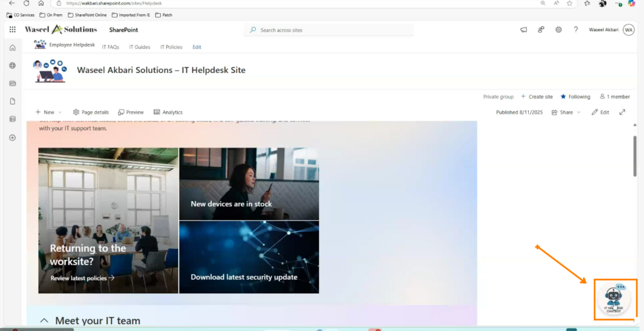Click the site title Waseel Akbari Solutions heading

click(161, 70)
